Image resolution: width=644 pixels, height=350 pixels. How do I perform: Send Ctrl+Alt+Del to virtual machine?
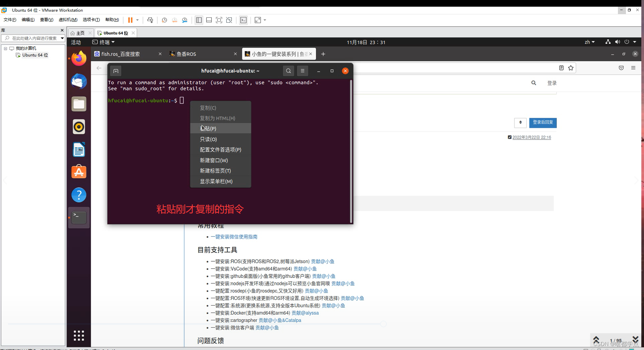[x=150, y=20]
